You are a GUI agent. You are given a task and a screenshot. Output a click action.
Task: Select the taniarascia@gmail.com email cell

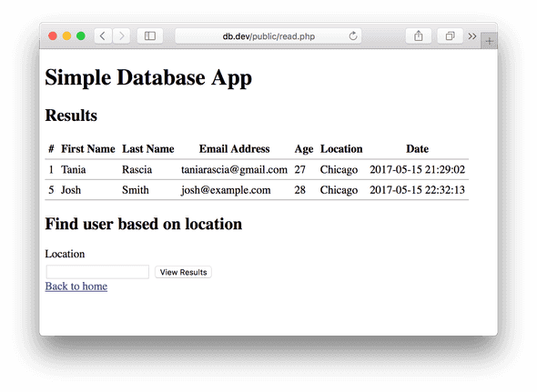[x=234, y=169]
